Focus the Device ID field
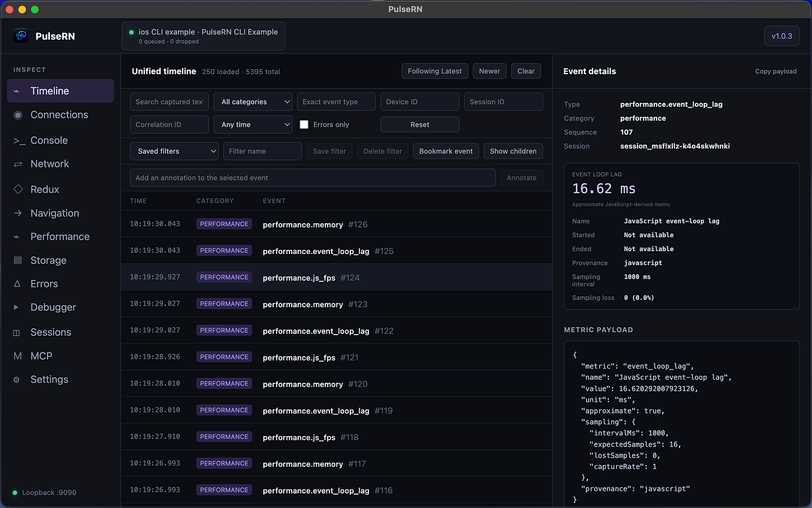The width and height of the screenshot is (812, 508). 420,101
